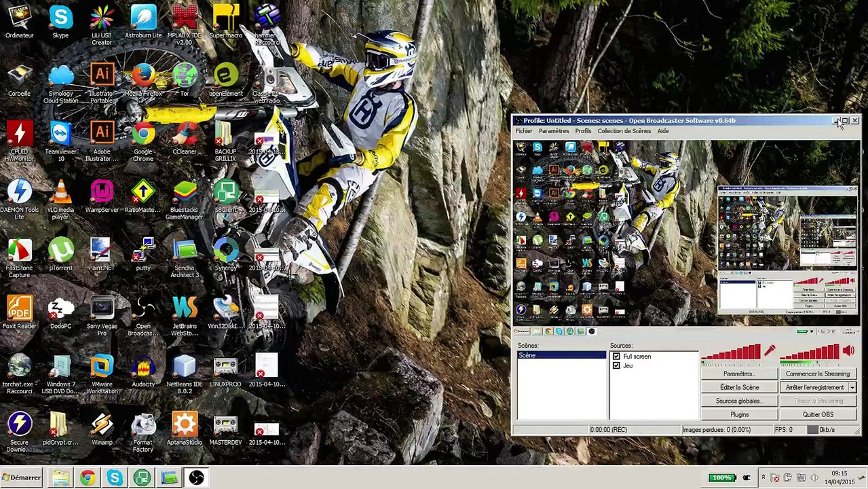This screenshot has width=868, height=489.
Task: Select the Synology Cloud Station desktop icon
Action: click(x=60, y=84)
